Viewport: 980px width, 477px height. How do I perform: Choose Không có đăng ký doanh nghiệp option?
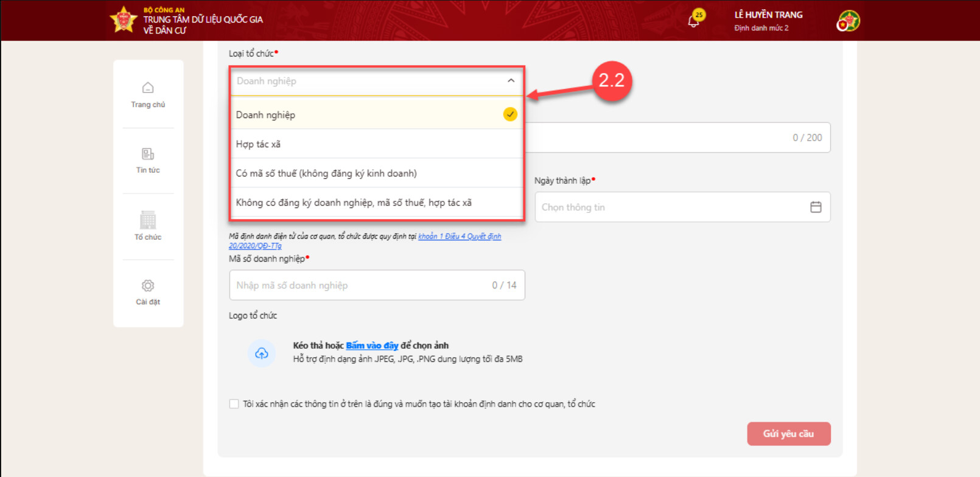(377, 203)
